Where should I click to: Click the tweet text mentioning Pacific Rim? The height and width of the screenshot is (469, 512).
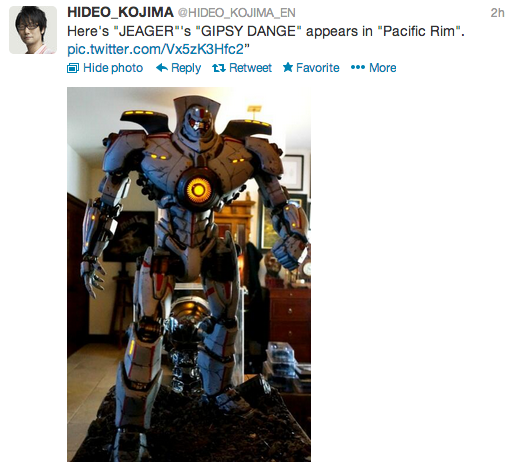tap(266, 31)
